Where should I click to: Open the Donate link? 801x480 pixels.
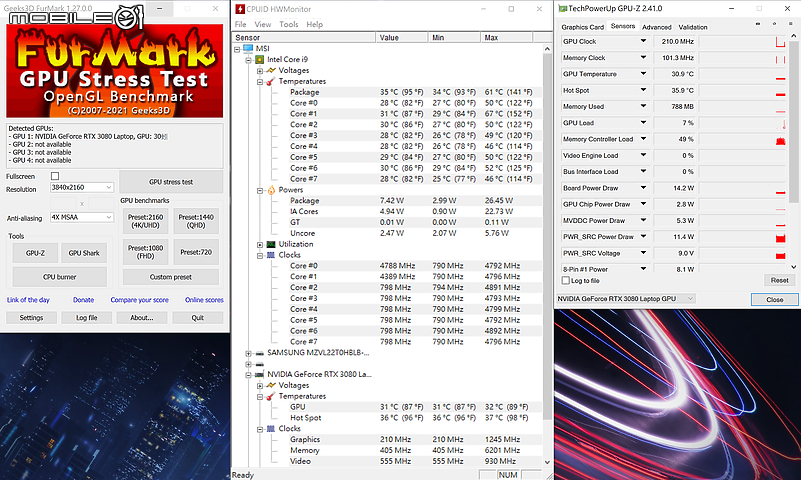(x=83, y=300)
